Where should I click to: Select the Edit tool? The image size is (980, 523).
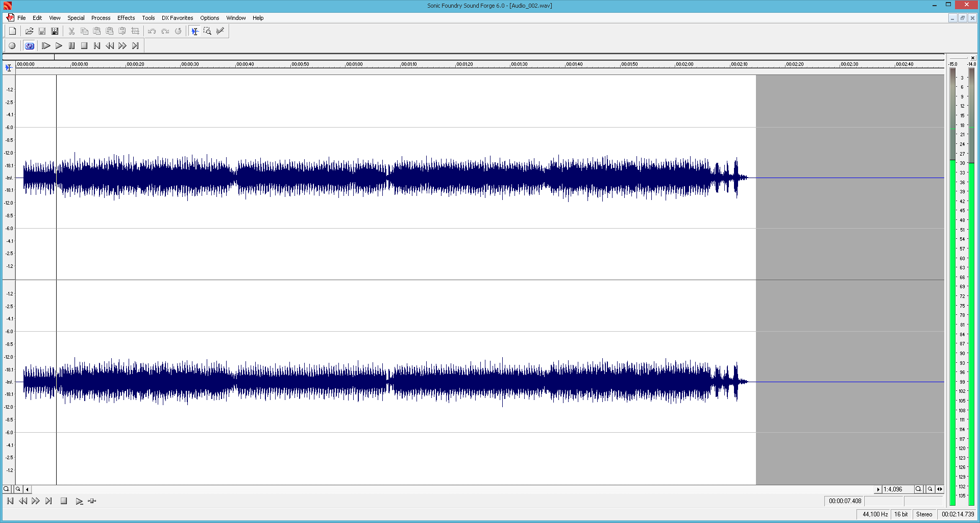pos(194,31)
